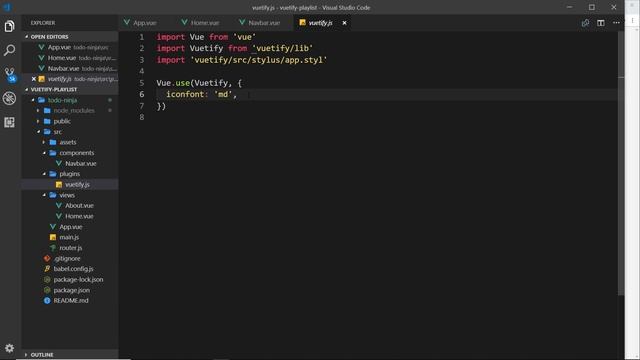Open the editor More Actions ellipsis menu

tap(616, 23)
